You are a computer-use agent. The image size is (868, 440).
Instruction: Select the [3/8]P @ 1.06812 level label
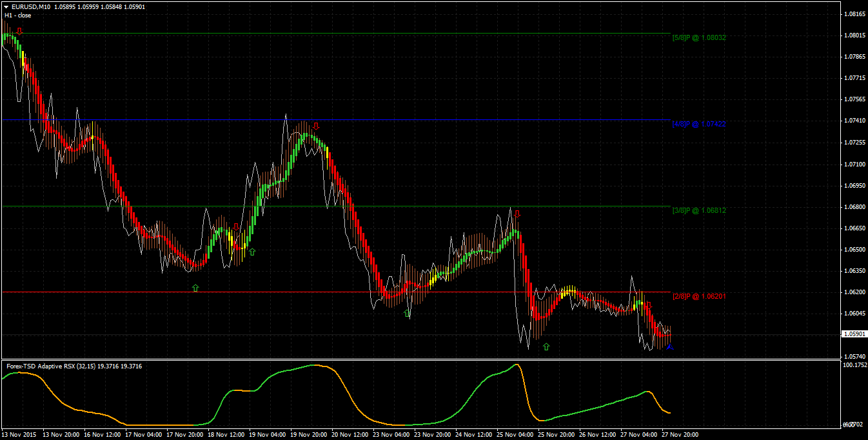click(699, 210)
